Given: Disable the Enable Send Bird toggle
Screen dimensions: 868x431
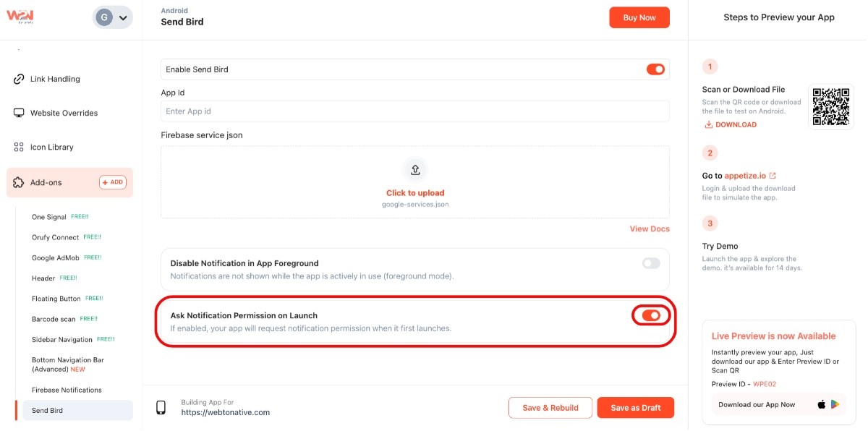Looking at the screenshot, I should (x=655, y=69).
